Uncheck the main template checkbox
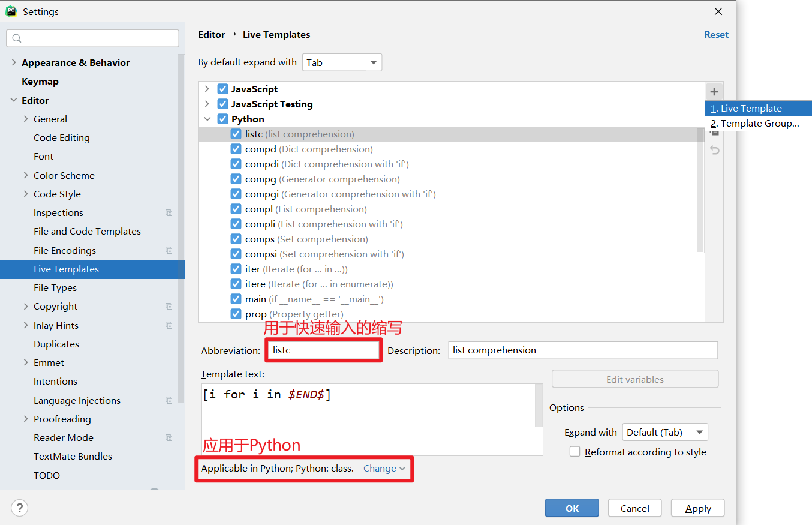 236,299
